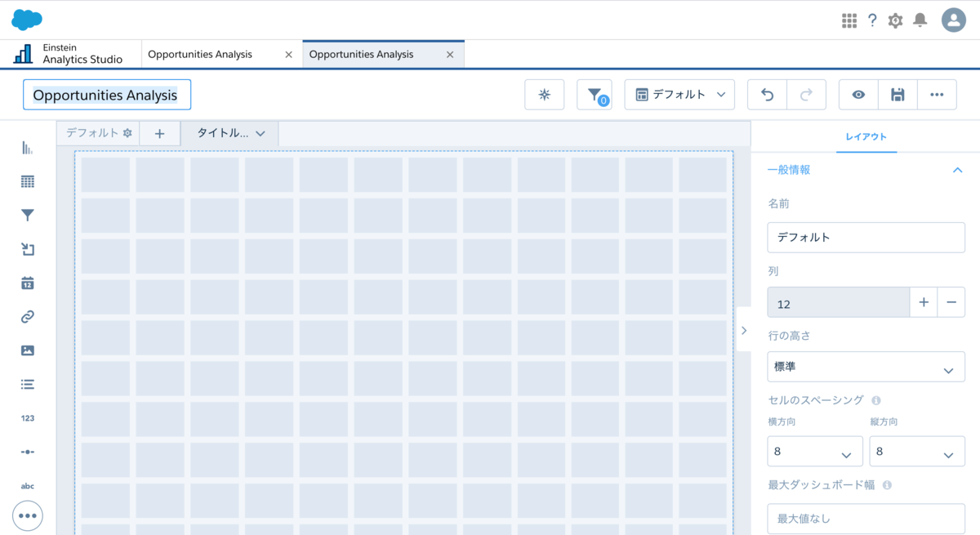This screenshot has height=535, width=980.
Task: Click the star-shaped toolbar button
Action: (x=545, y=95)
